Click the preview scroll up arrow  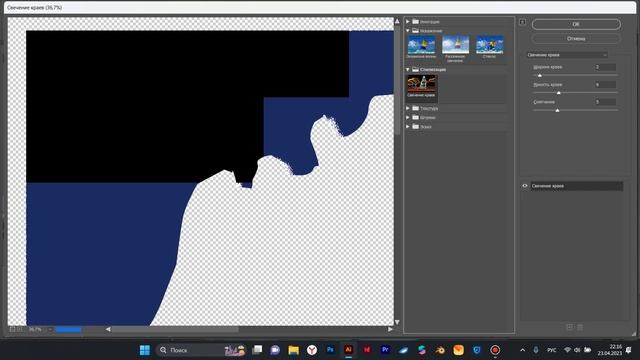[397, 21]
